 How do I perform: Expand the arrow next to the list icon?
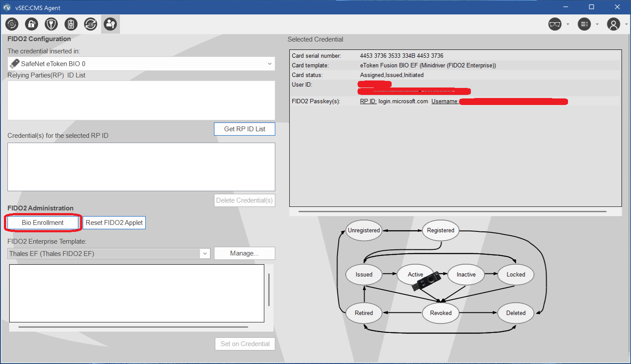click(x=597, y=24)
